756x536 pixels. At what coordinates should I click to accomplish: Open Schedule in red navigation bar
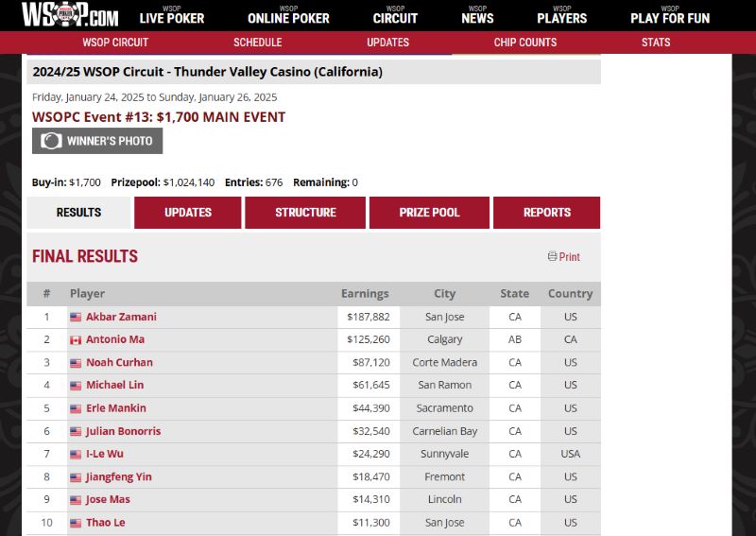coord(257,43)
